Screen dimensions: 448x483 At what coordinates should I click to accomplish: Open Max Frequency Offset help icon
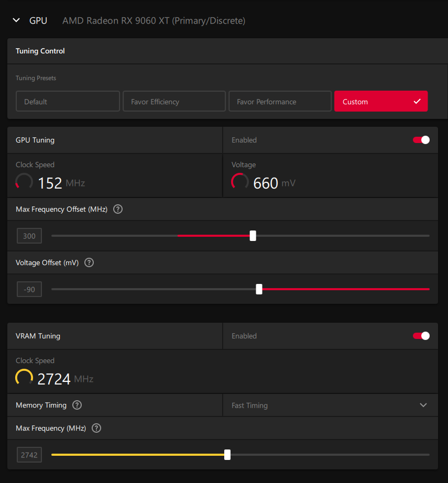(x=118, y=209)
